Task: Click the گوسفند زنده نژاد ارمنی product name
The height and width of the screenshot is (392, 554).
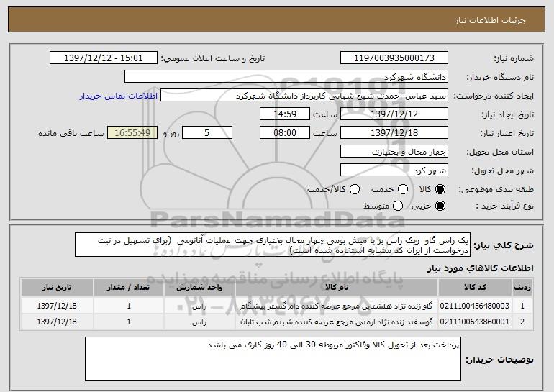Action: click(337, 322)
